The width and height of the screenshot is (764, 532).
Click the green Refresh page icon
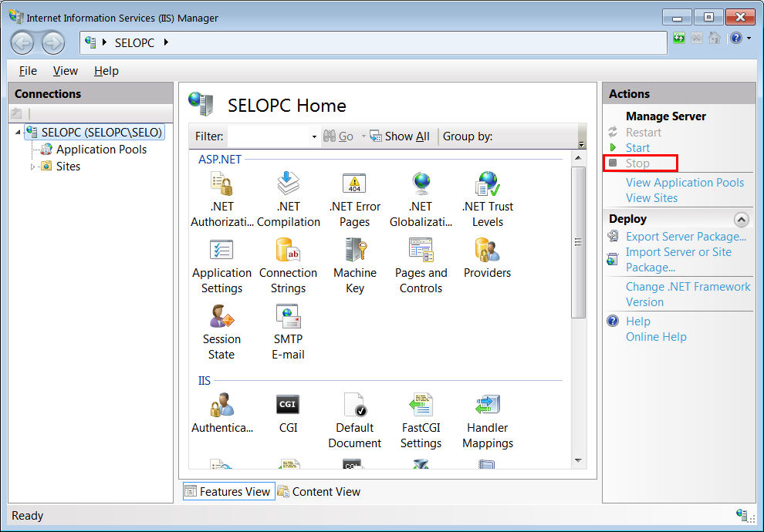pyautogui.click(x=679, y=38)
